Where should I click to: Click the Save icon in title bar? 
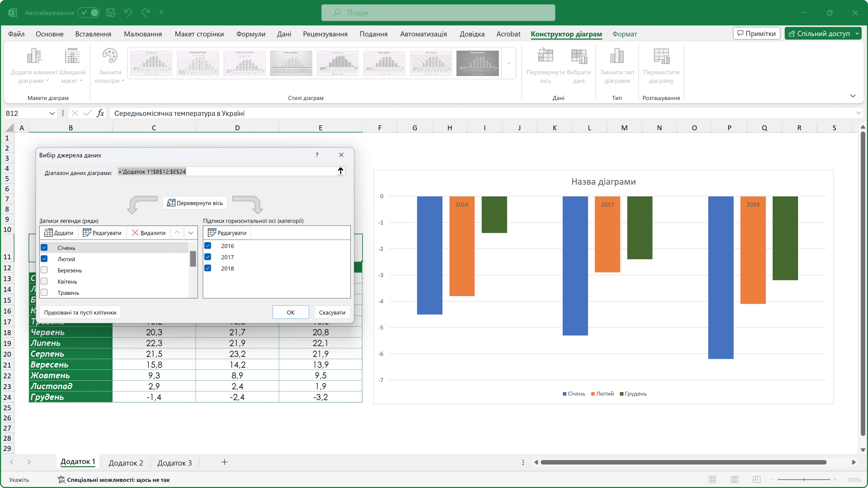(111, 13)
